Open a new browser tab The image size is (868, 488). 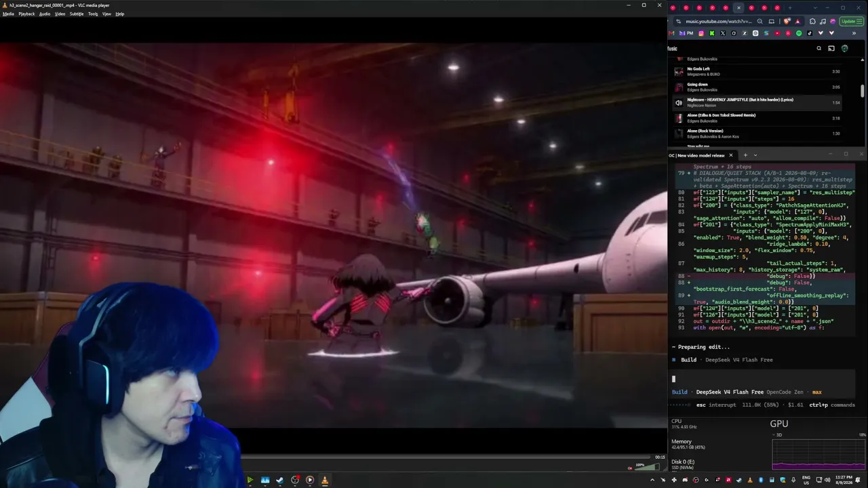click(790, 8)
